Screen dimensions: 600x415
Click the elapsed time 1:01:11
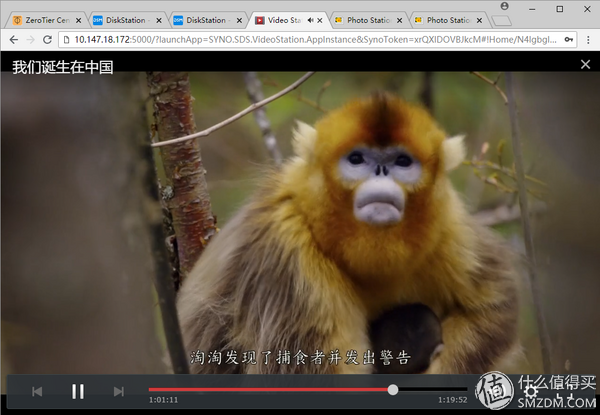[163, 400]
